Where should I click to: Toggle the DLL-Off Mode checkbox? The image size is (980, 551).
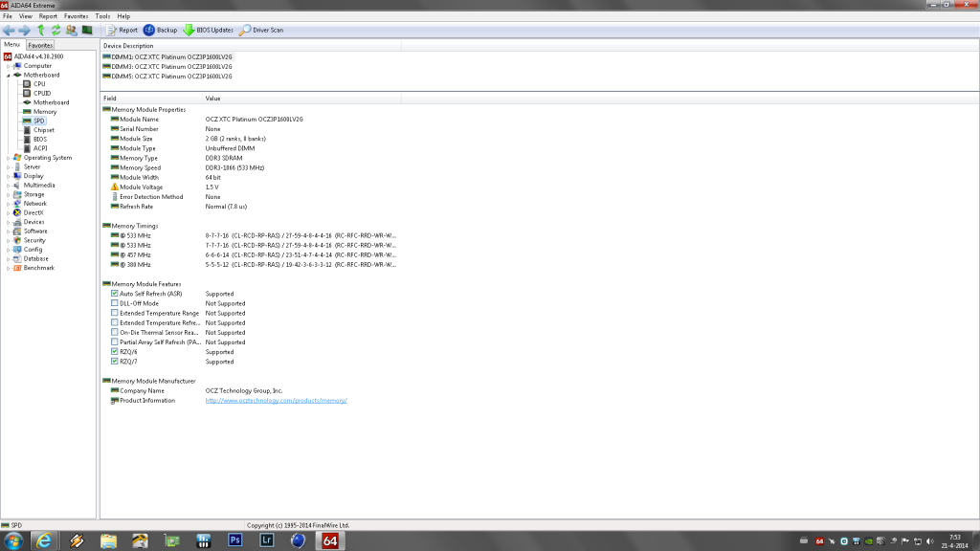pyautogui.click(x=115, y=303)
